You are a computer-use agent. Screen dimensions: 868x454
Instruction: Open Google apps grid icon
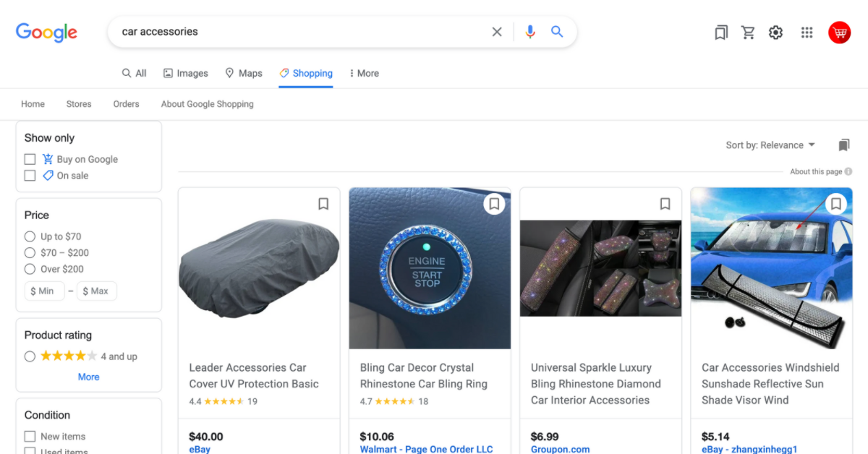[x=807, y=33]
